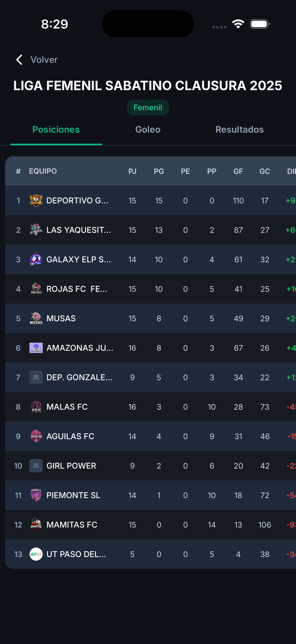The image size is (296, 644).
Task: Click the placeholder icon for Dep. Gonzale...
Action: pyautogui.click(x=36, y=377)
